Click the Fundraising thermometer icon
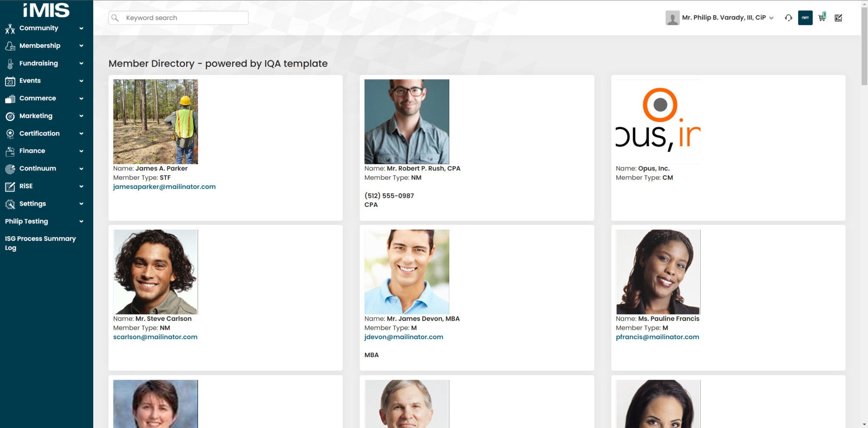The image size is (868, 428). point(10,64)
